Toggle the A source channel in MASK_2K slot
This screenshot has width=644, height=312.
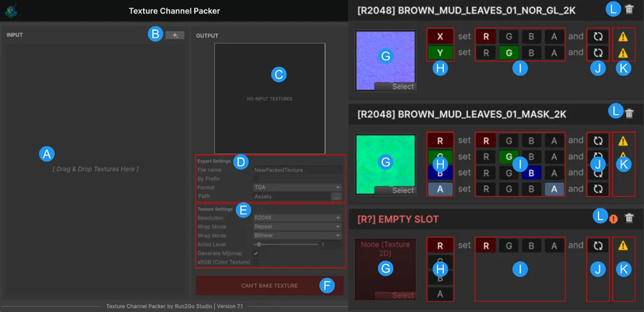tap(440, 189)
